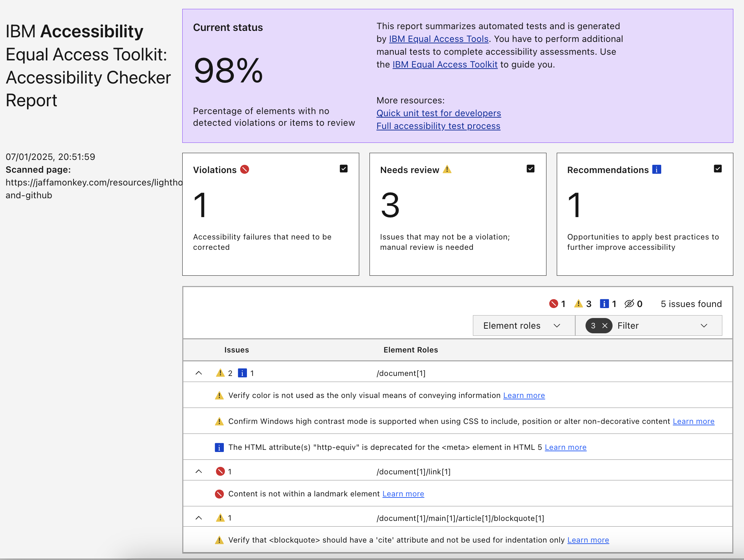Image resolution: width=744 pixels, height=560 pixels.
Task: Click info icon next to http-equiv deprecated issue
Action: click(x=219, y=447)
